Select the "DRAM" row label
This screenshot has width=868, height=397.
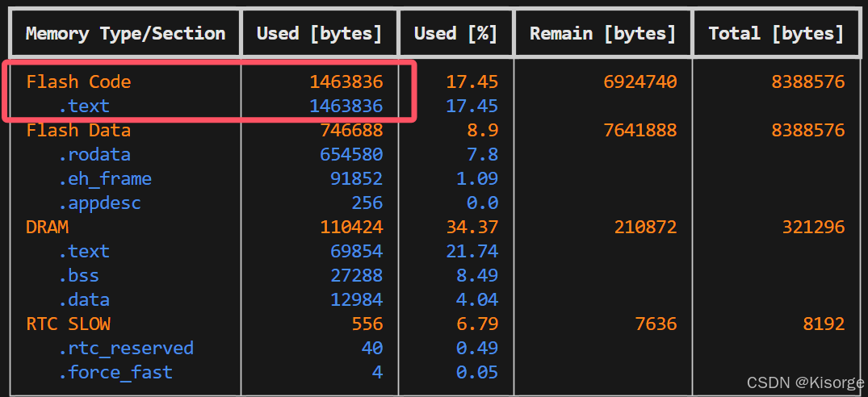tap(47, 227)
